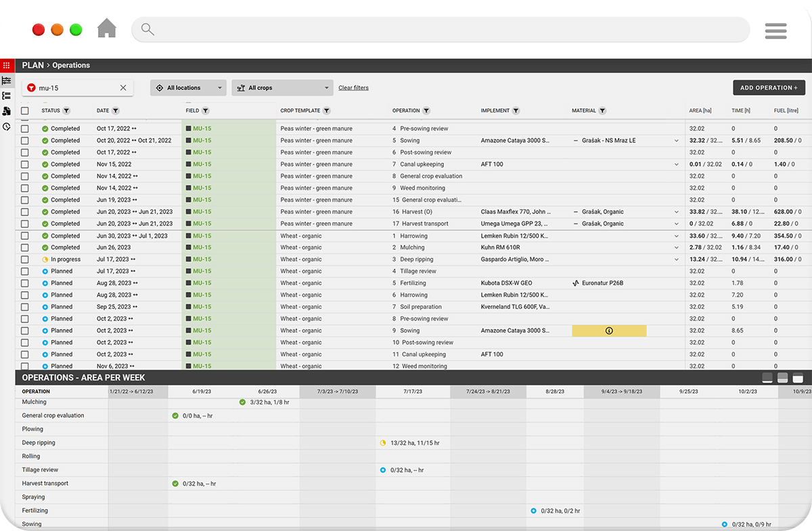The width and height of the screenshot is (812, 531).
Task: Focus the browser address search bar
Action: [441, 30]
